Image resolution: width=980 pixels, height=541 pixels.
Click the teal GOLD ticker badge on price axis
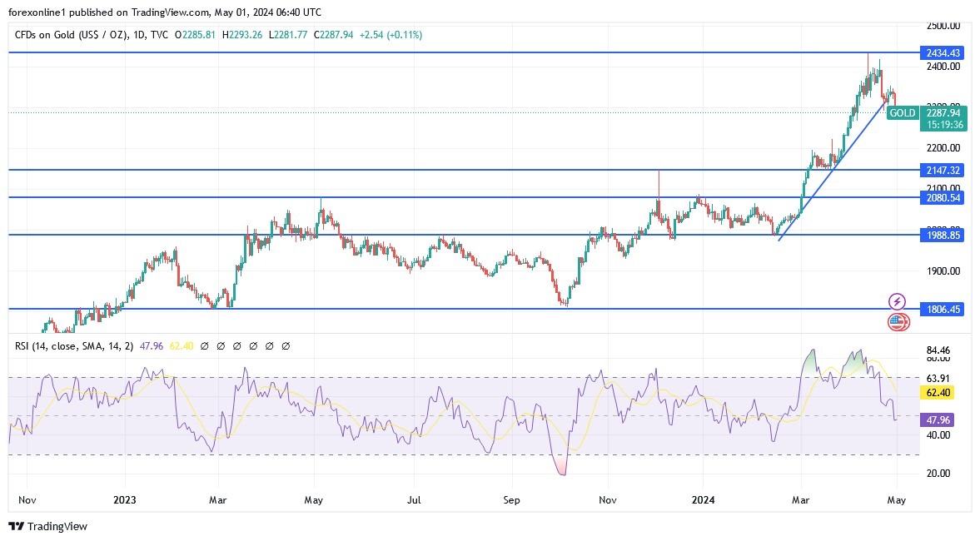903,113
